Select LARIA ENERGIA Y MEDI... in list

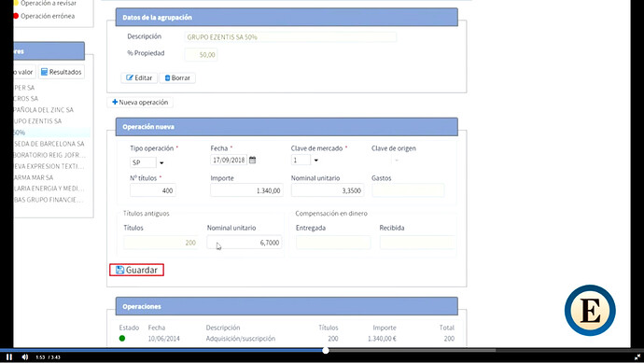coord(49,188)
